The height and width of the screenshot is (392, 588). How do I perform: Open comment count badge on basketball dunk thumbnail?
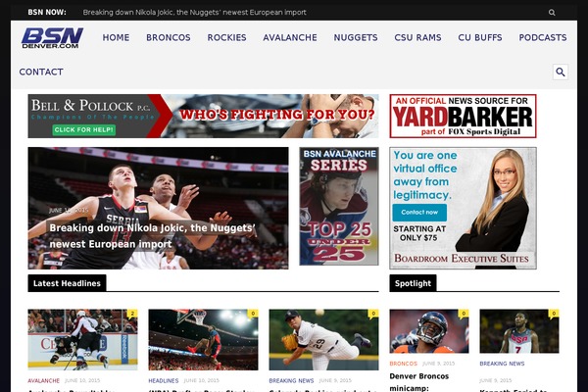[253, 314]
